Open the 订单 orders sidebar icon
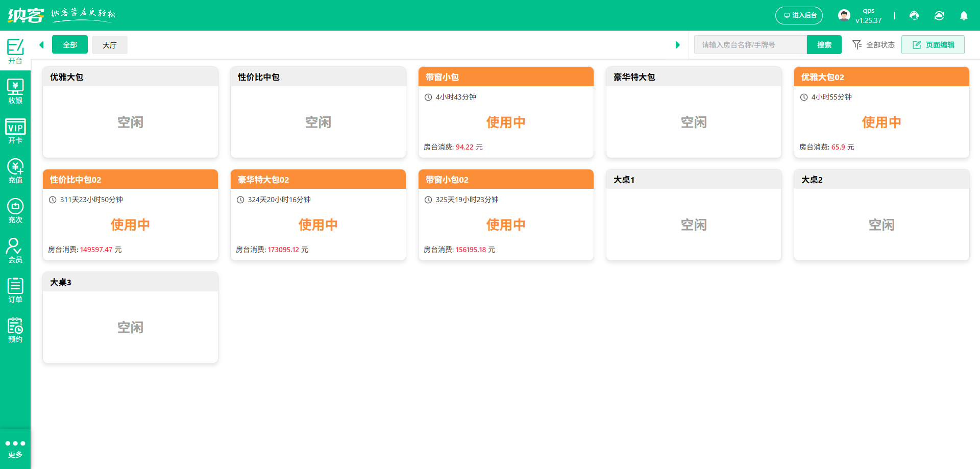 coord(15,290)
